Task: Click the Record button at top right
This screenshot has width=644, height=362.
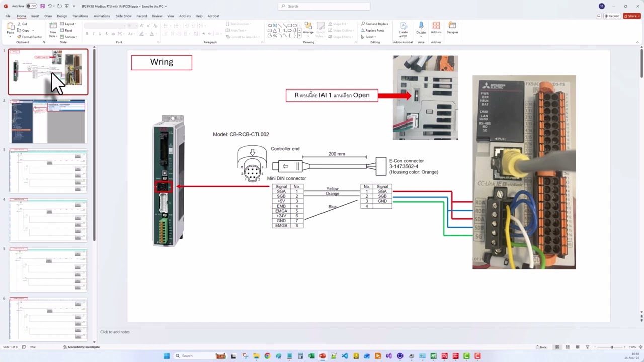Action: (x=612, y=16)
